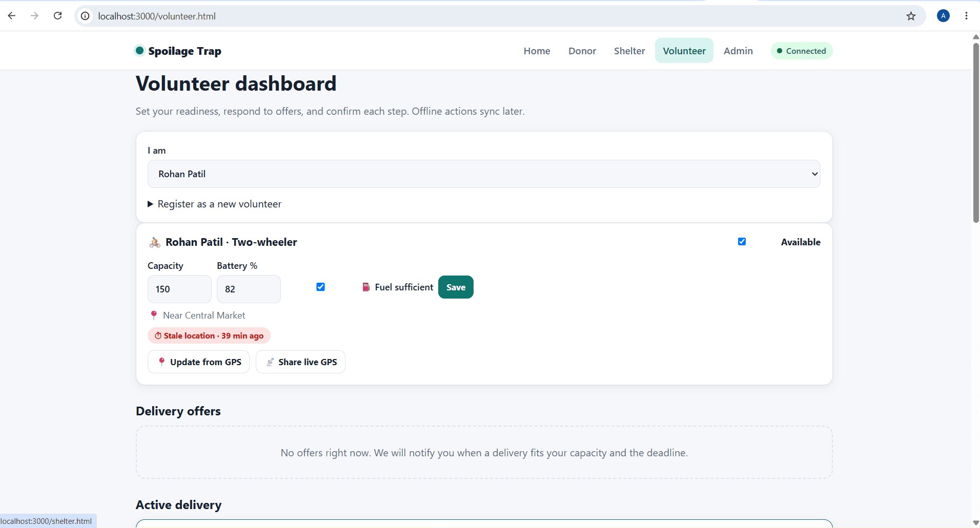View site information icon in address bar
The height and width of the screenshot is (528, 980).
(85, 16)
